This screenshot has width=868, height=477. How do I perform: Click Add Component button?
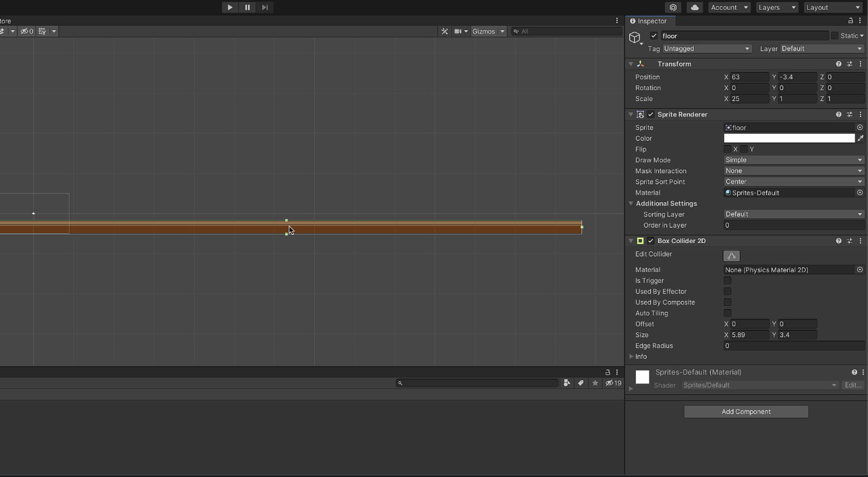[x=746, y=412]
